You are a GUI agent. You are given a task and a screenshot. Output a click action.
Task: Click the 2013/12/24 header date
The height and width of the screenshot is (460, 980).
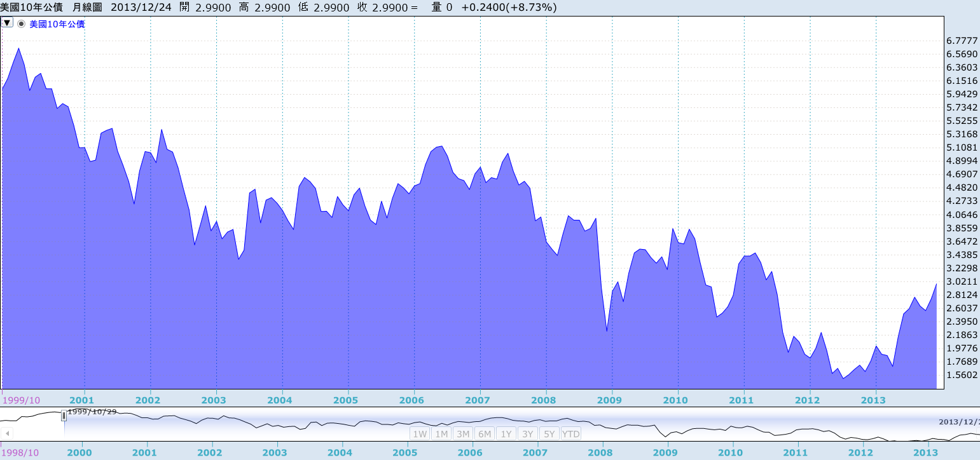tap(141, 8)
